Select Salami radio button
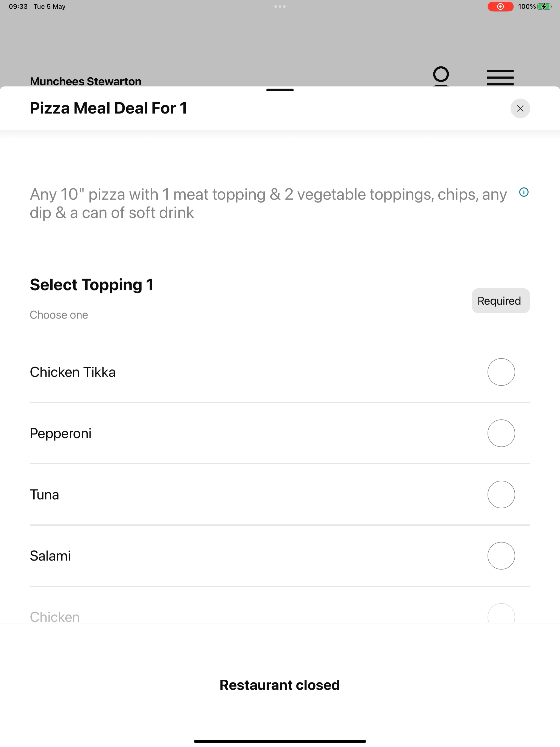Image resolution: width=560 pixels, height=747 pixels. pos(501,556)
